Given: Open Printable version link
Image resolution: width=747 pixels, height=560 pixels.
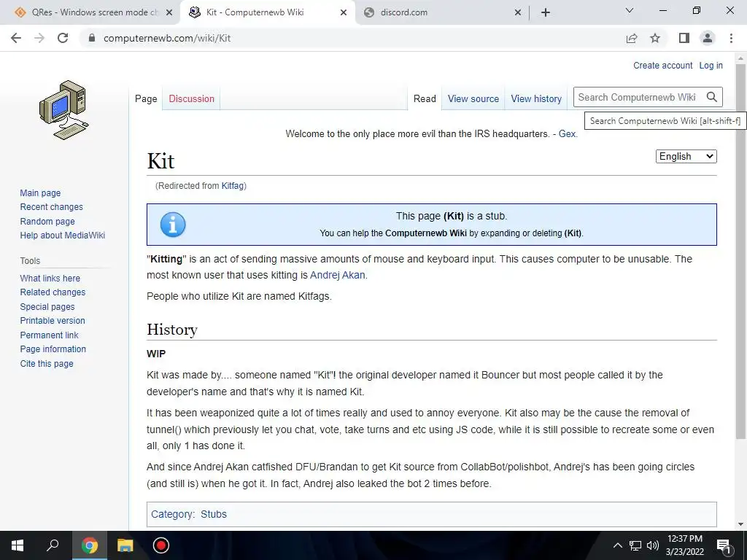Looking at the screenshot, I should click(53, 321).
